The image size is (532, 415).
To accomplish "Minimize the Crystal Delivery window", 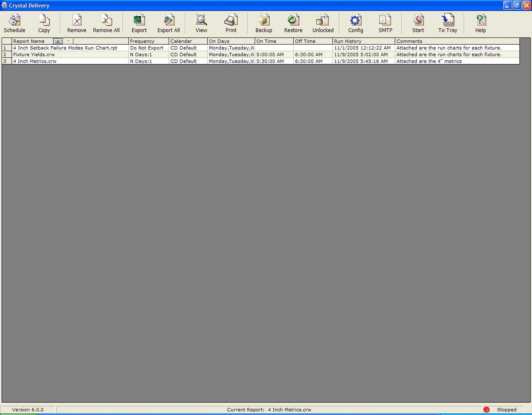I will coord(507,5).
